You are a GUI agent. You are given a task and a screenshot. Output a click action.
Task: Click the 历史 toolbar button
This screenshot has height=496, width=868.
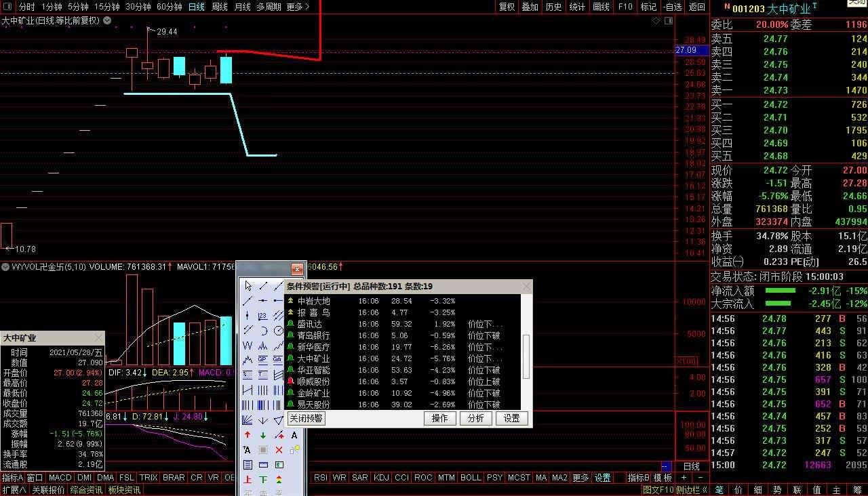click(x=554, y=7)
